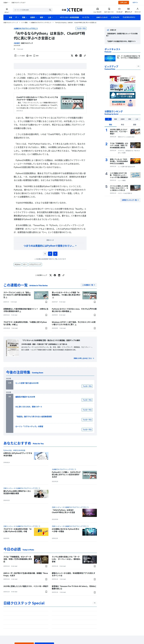Follow ヒット記事で振り返る2025年 feature
144x644 pixels.
[x=87, y=386]
